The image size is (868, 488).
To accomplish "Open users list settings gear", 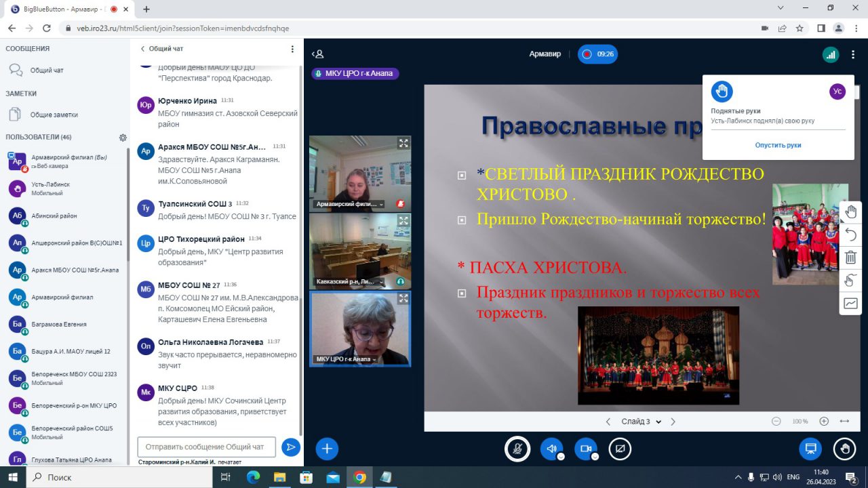I will click(x=123, y=138).
